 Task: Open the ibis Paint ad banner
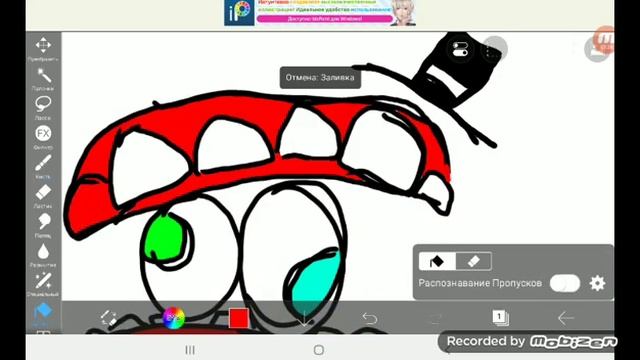click(x=320, y=13)
